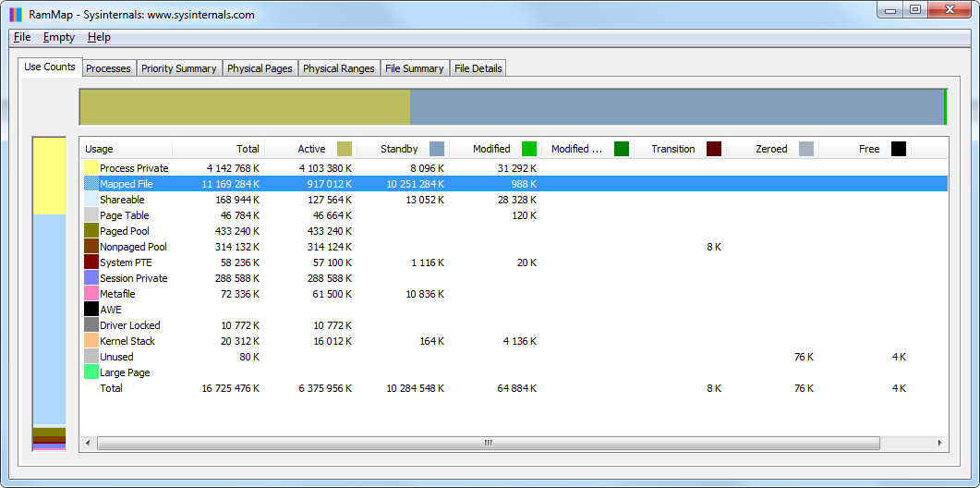Viewport: 980px width, 488px height.
Task: Switch to the Priority Summary tab
Action: 179,68
